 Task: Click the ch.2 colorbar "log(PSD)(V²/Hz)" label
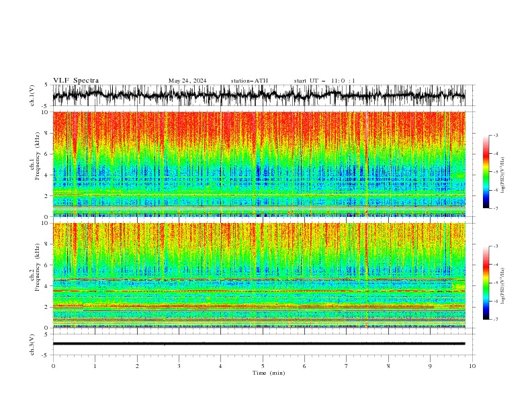502,285
